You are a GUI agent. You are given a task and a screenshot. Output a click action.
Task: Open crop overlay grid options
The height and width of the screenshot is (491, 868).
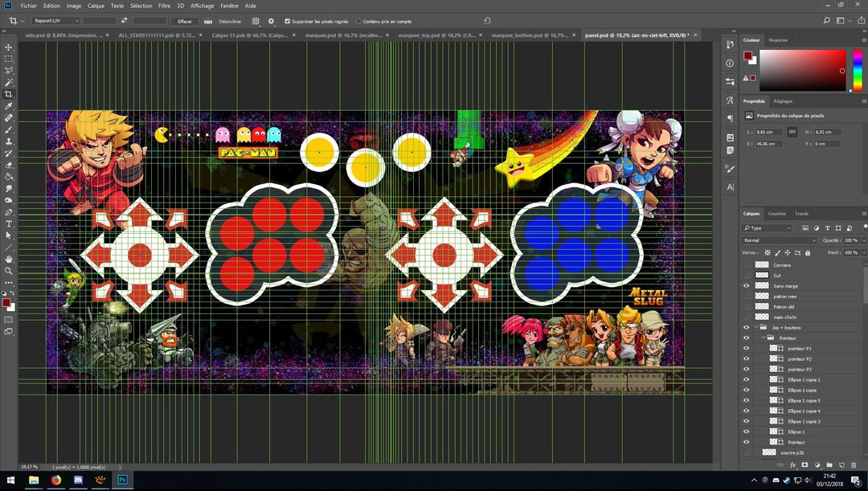[x=256, y=21]
